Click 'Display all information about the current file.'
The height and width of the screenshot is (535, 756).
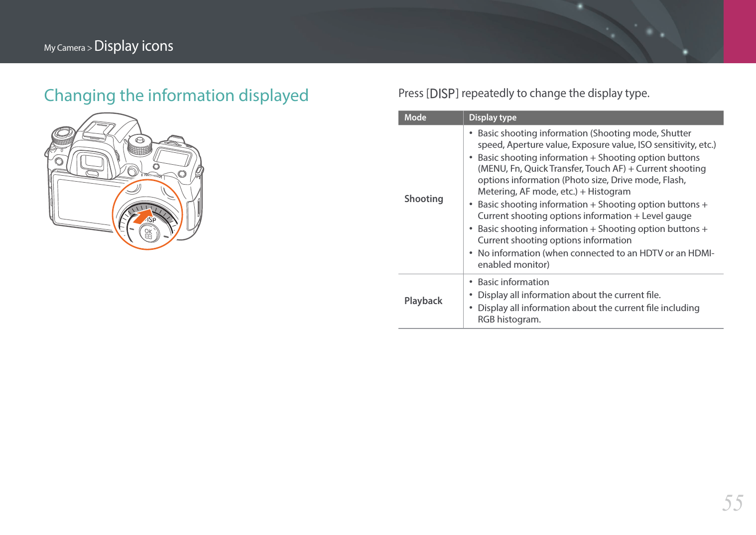click(x=569, y=295)
